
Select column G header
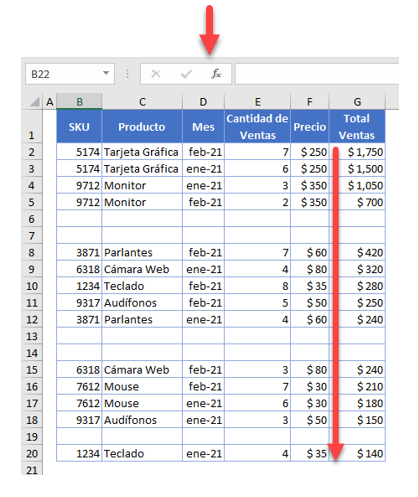[357, 102]
